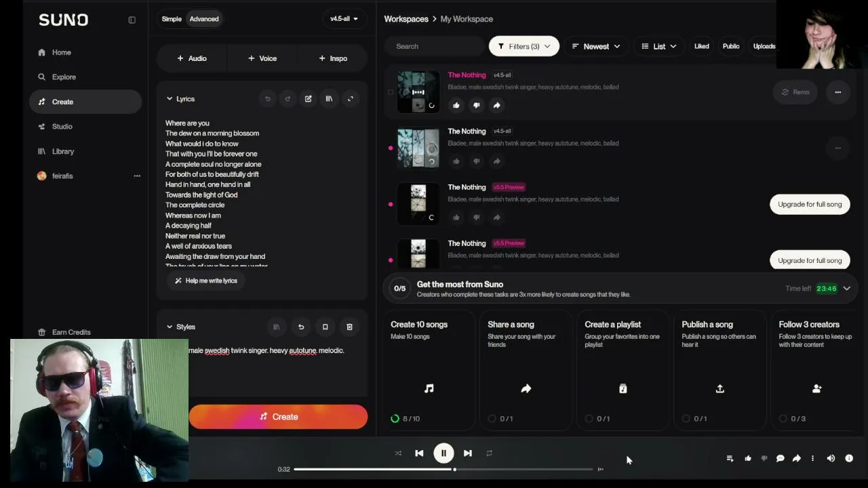
Task: Open Studio from the sidebar
Action: tap(85, 127)
